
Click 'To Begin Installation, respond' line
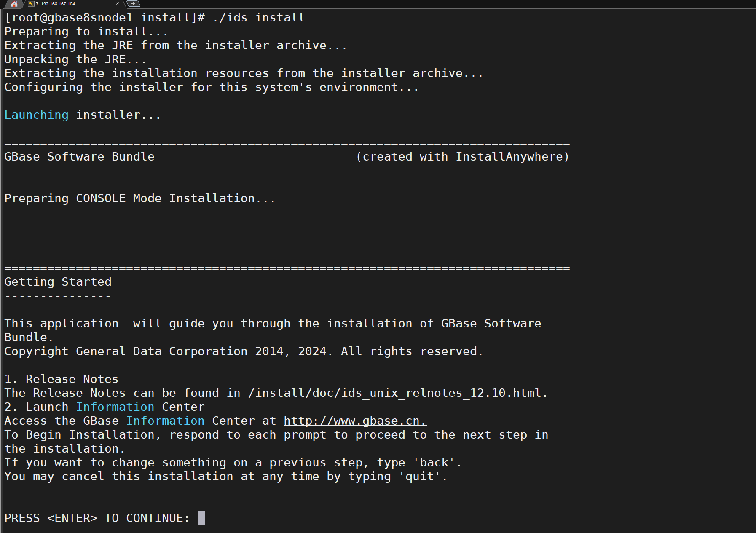click(x=276, y=435)
